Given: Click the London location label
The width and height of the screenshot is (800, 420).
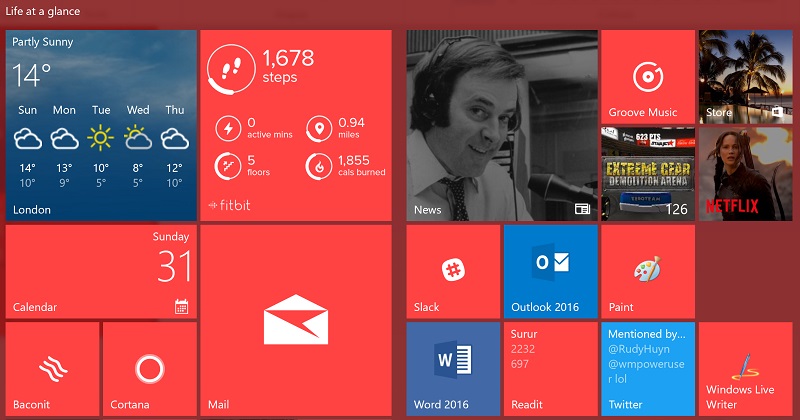Looking at the screenshot, I should [32, 210].
